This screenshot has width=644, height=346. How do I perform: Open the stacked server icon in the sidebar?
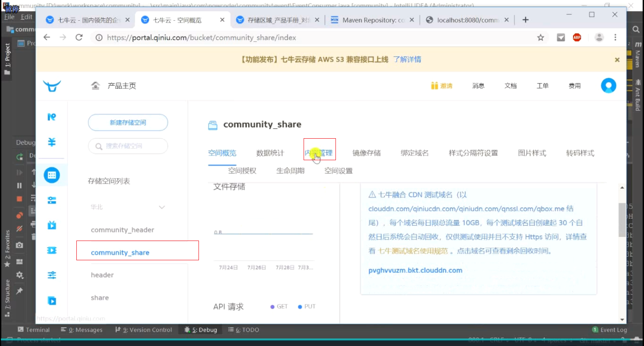(x=52, y=200)
